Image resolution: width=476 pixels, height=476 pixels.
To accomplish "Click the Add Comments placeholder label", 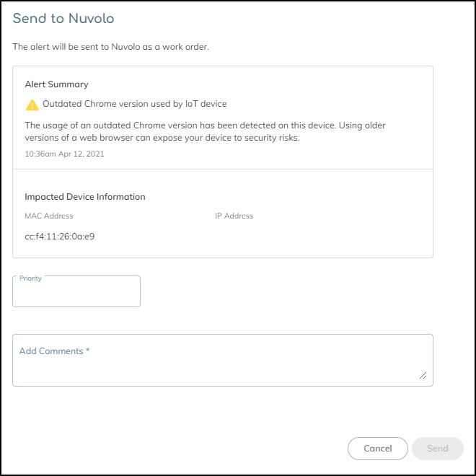I will coord(51,351).
